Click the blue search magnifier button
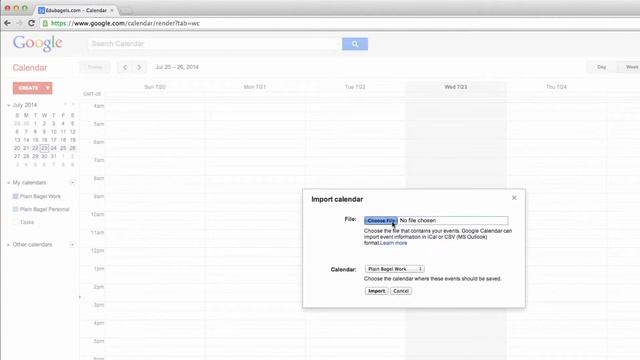 point(355,44)
